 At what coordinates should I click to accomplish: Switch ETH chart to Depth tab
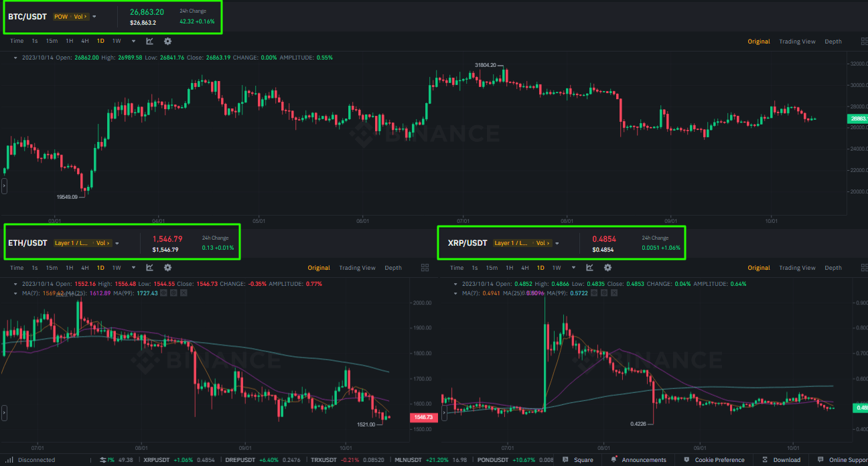coord(393,268)
